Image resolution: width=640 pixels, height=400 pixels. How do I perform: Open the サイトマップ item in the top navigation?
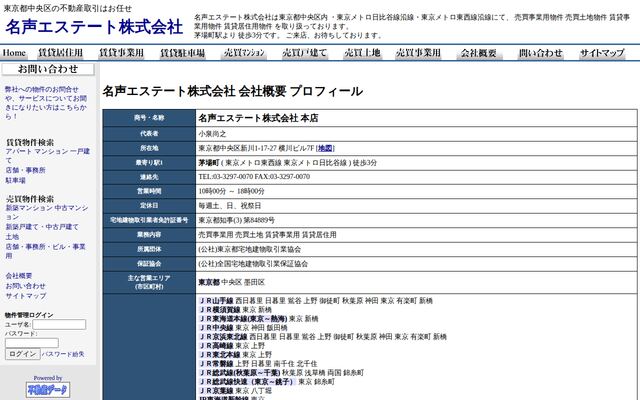point(602,53)
